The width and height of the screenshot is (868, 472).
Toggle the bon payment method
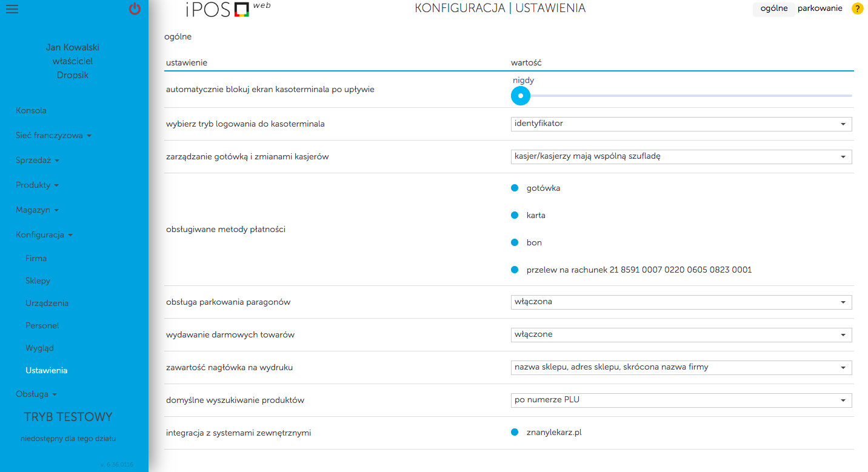515,242
